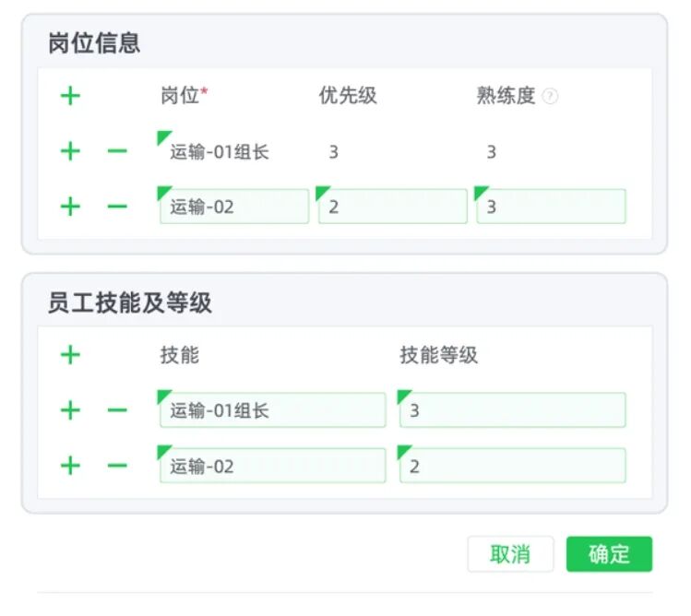Open the 运输-02 position field
The image size is (691, 616).
point(234,207)
